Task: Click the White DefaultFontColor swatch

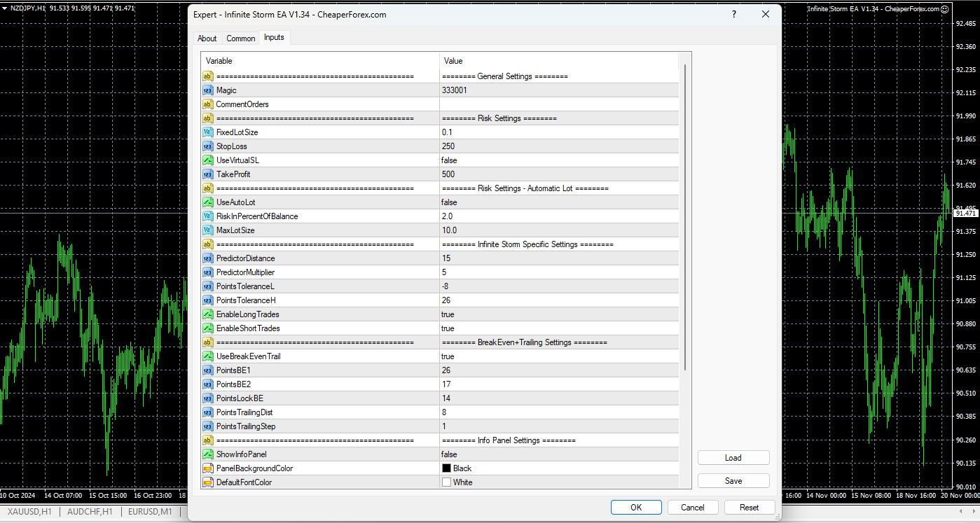Action: (446, 482)
